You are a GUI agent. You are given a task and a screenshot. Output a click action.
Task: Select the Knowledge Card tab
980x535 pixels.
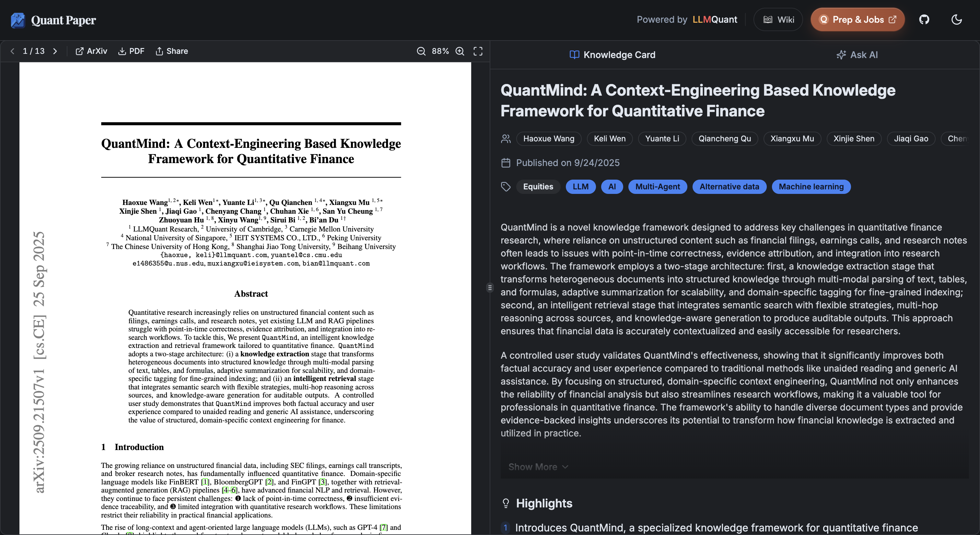(x=612, y=55)
